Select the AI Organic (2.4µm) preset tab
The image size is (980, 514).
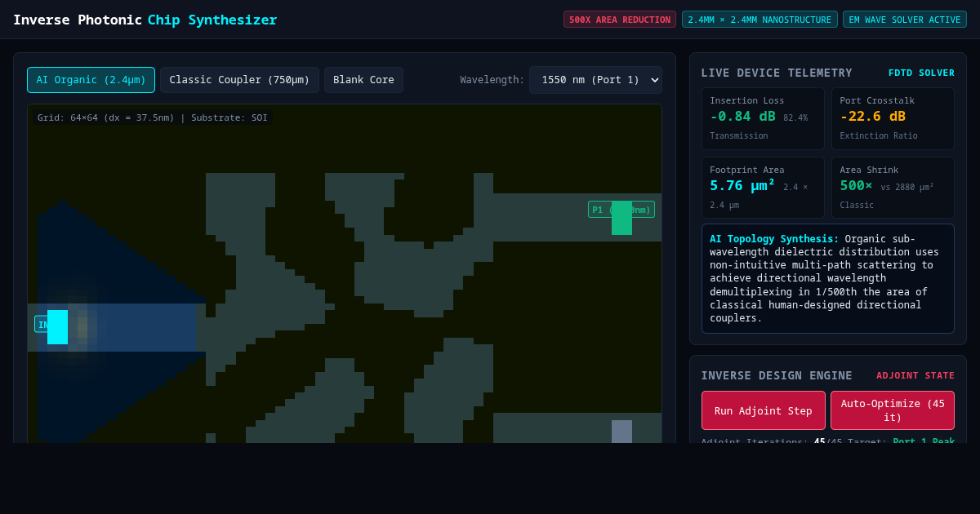tap(91, 80)
